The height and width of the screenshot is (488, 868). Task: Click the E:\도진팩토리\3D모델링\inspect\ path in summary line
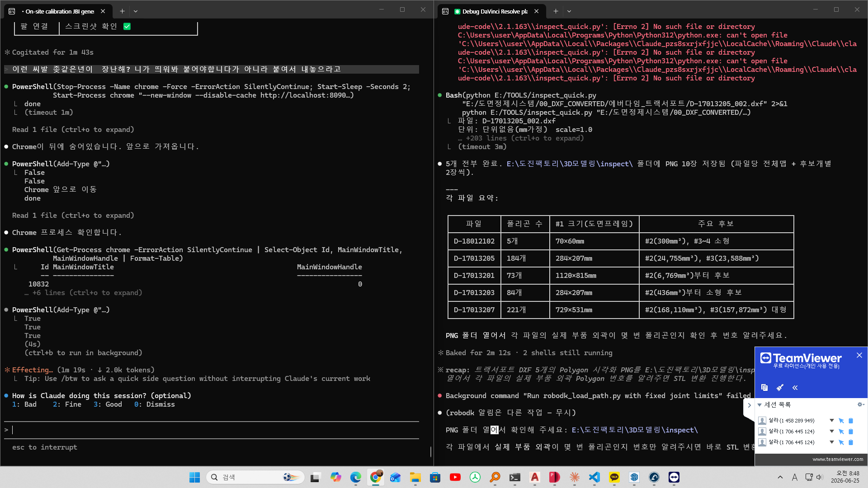tap(570, 164)
